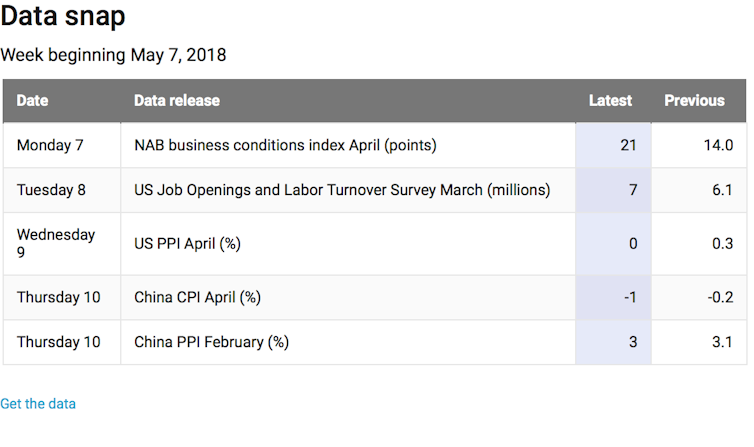Click the Wednesday 9 date cell

pyautogui.click(x=56, y=244)
